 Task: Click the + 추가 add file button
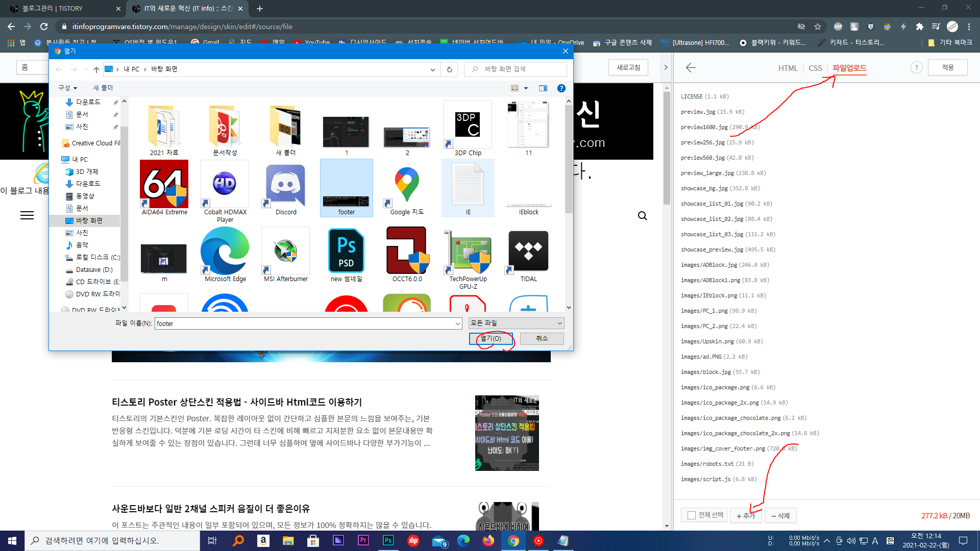click(x=746, y=516)
